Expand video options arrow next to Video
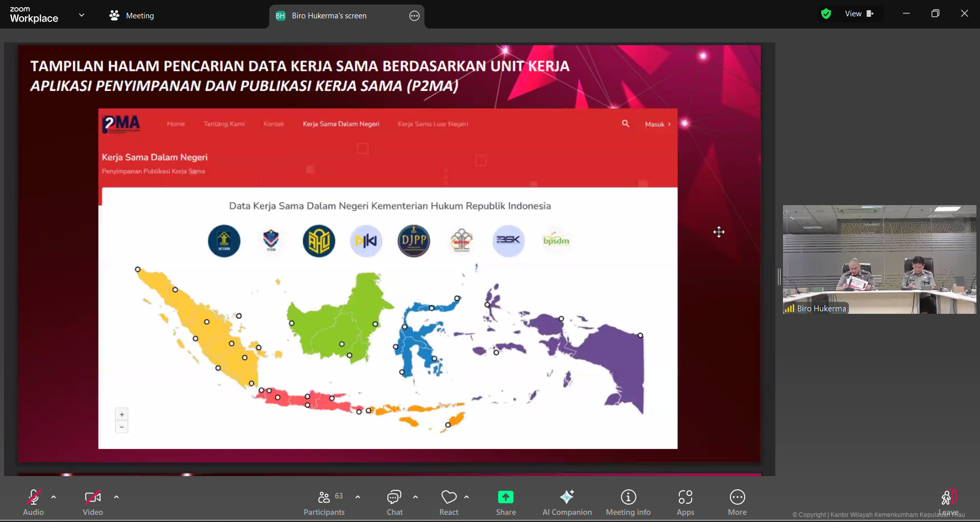 pyautogui.click(x=116, y=497)
